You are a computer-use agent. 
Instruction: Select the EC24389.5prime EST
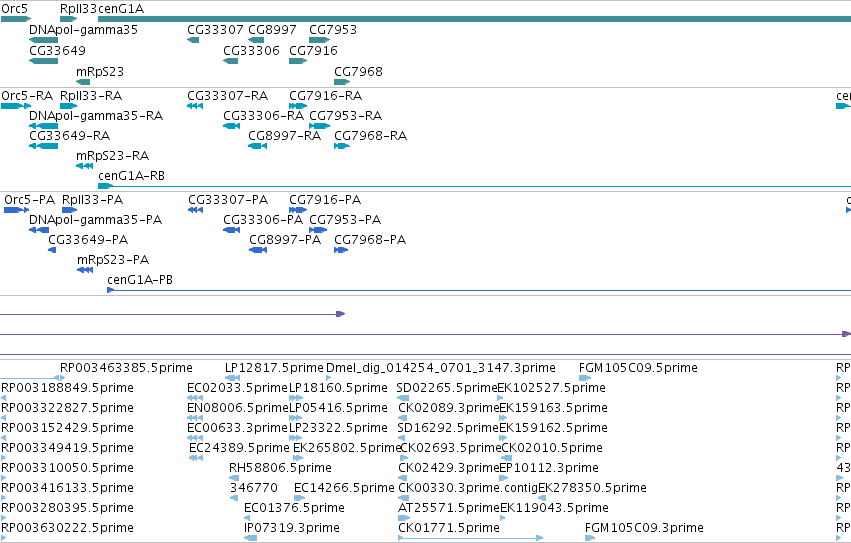(x=196, y=458)
